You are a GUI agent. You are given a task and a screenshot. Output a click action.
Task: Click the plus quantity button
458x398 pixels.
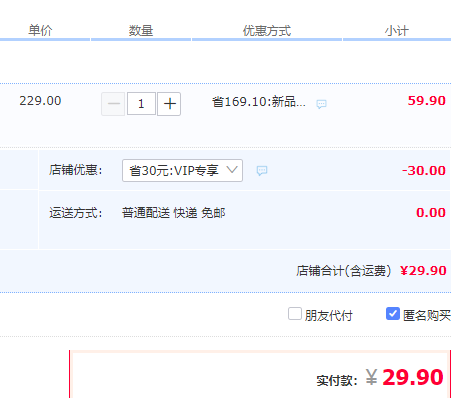point(169,104)
